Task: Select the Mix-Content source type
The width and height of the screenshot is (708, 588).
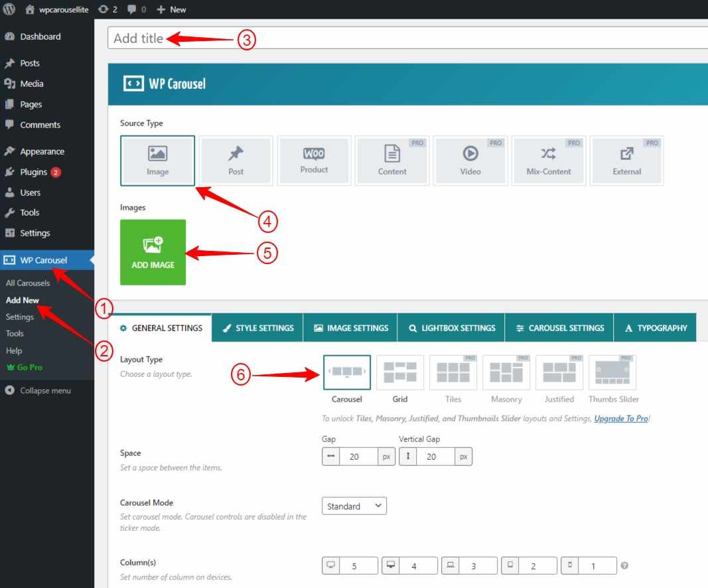Action: pos(549,161)
